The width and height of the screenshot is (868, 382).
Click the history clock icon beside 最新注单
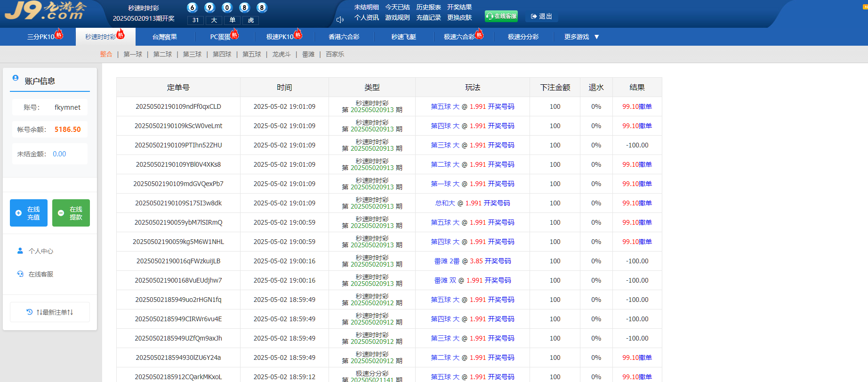coord(29,312)
